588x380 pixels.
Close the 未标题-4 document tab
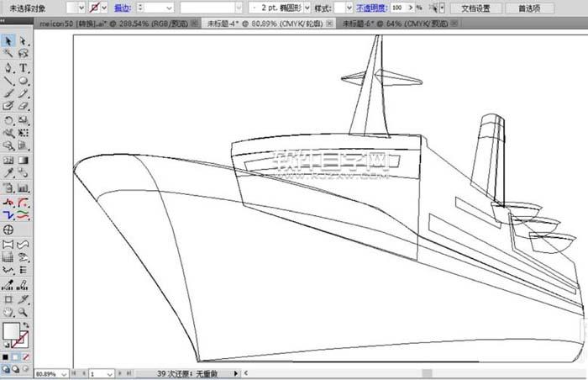point(329,24)
